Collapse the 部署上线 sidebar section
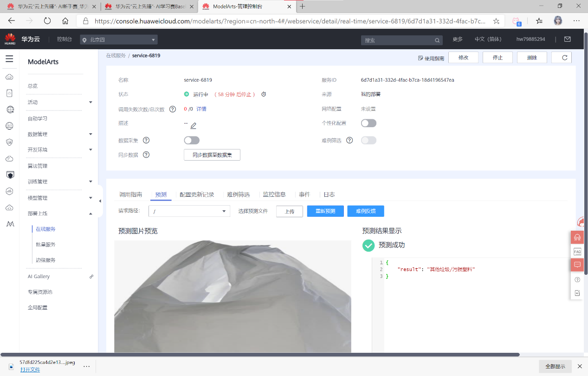The height and width of the screenshot is (376, 588). pos(90,214)
